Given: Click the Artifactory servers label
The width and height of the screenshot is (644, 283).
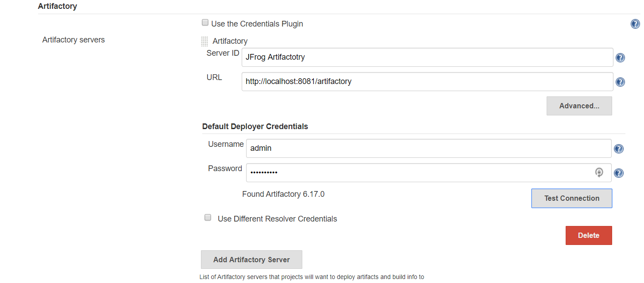Looking at the screenshot, I should pyautogui.click(x=73, y=40).
